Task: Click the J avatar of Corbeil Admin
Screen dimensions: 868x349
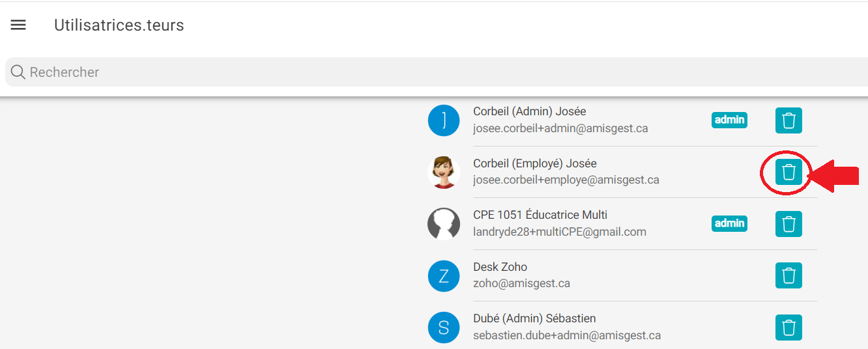Action: [x=444, y=120]
